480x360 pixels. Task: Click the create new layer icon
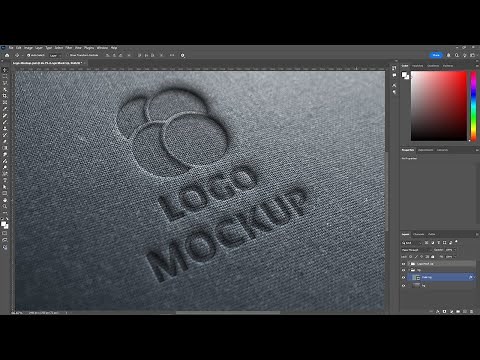pyautogui.click(x=465, y=311)
